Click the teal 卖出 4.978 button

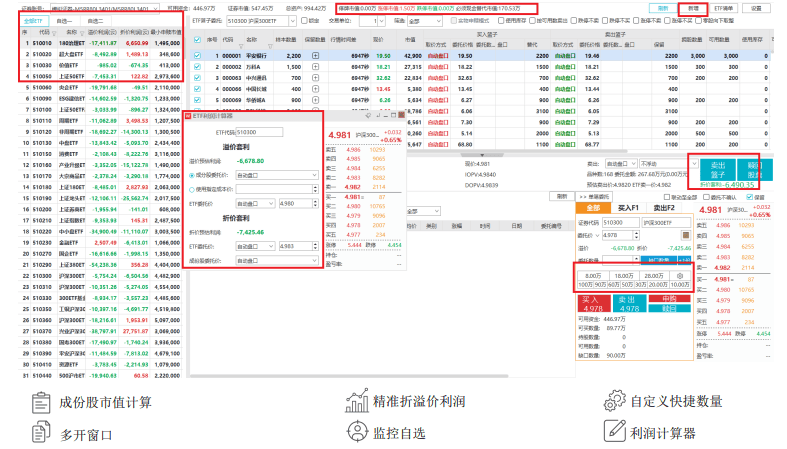(x=629, y=304)
